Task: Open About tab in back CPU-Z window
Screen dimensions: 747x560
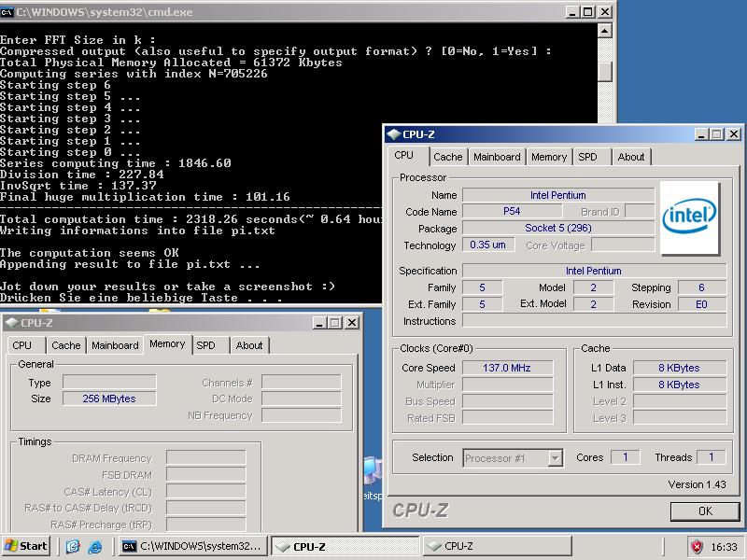Action: (249, 345)
